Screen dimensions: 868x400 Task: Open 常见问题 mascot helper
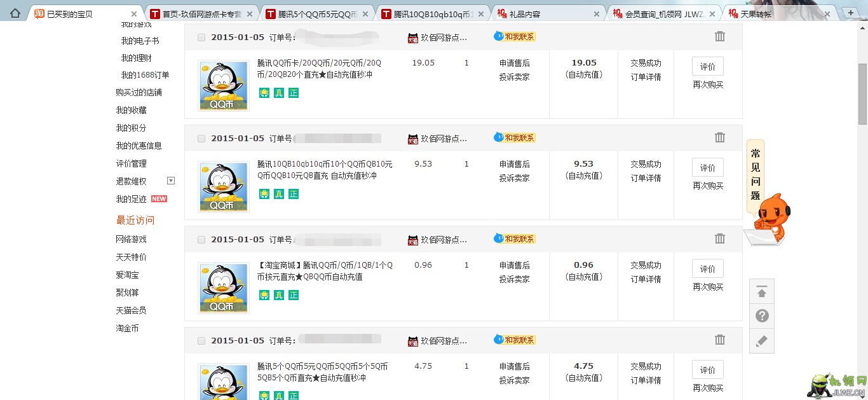[767, 193]
